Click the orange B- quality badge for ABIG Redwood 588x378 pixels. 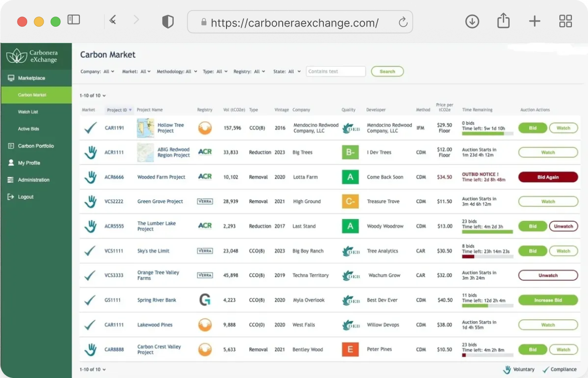point(350,153)
